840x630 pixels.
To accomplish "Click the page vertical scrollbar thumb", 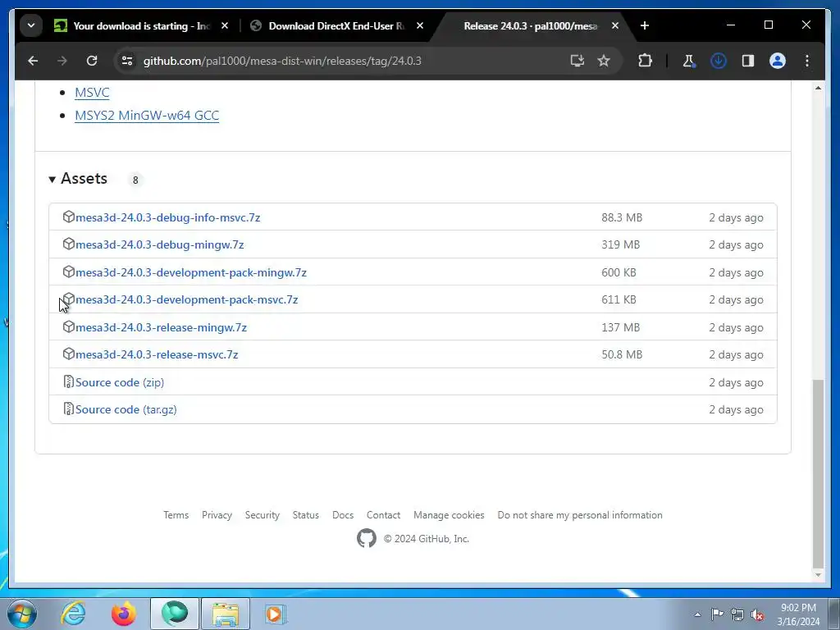I will click(818, 473).
